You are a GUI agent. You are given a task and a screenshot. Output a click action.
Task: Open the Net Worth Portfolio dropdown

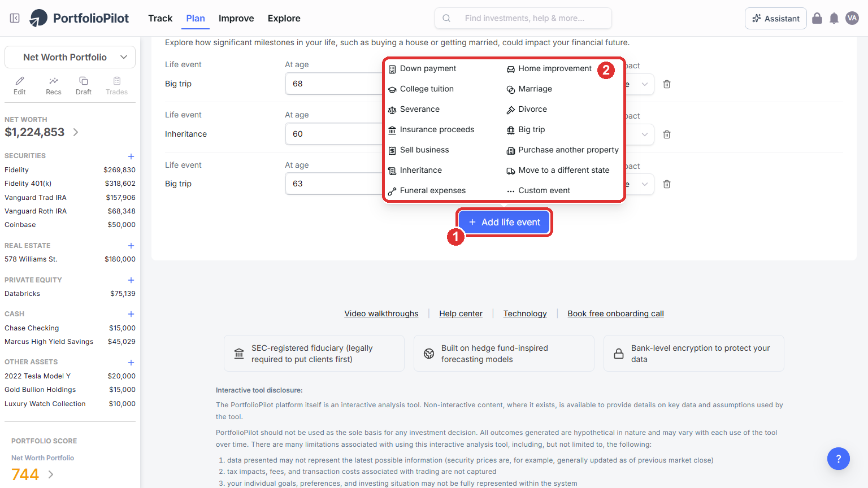tap(70, 57)
